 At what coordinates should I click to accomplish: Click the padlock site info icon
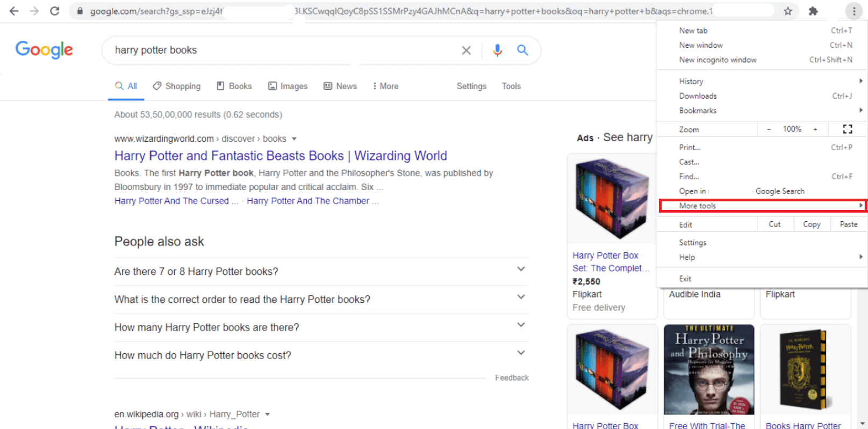coord(80,11)
